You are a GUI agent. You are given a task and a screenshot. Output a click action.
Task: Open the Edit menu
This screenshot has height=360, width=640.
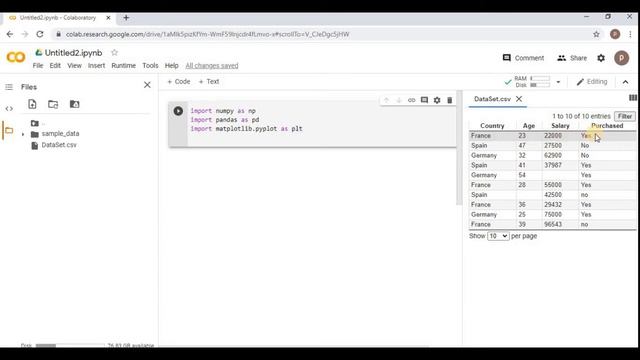[x=55, y=65]
